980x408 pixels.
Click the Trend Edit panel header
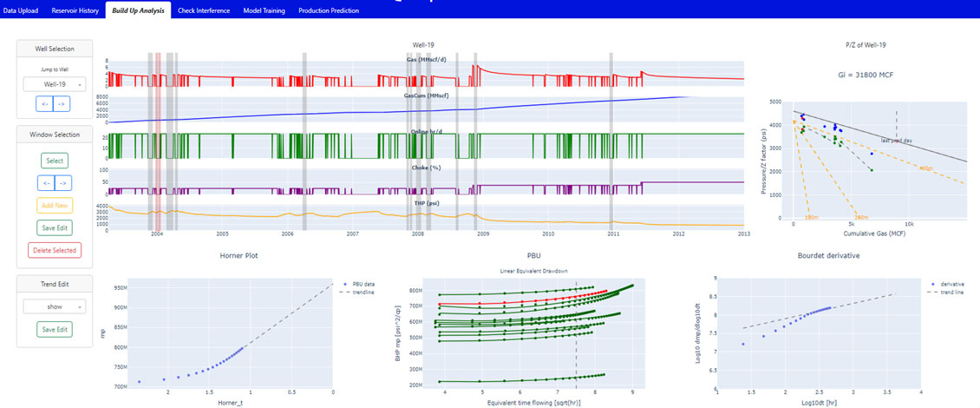[55, 284]
